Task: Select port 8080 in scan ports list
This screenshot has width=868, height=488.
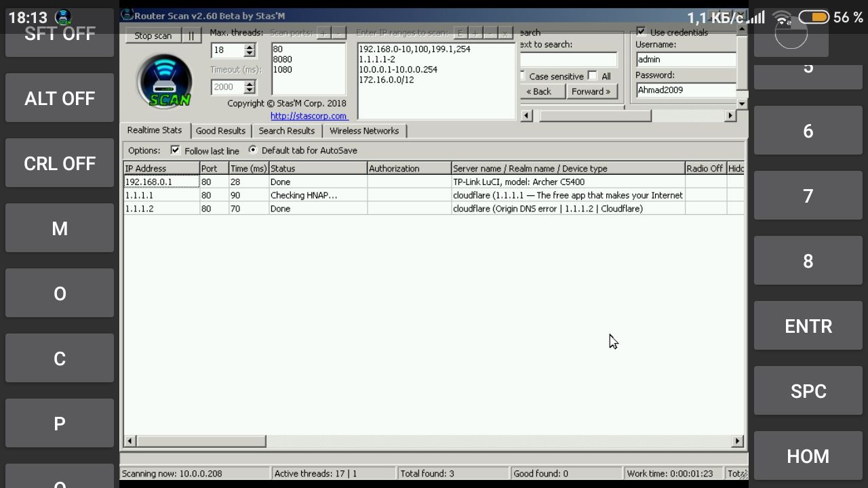Action: (x=283, y=59)
